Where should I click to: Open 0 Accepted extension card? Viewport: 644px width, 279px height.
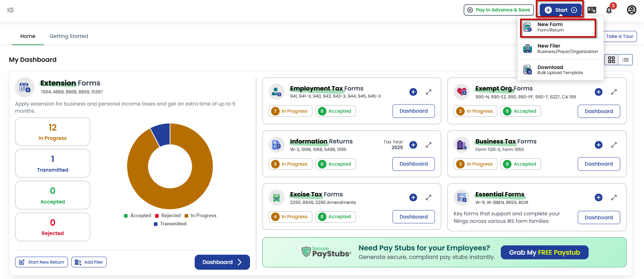[53, 195]
